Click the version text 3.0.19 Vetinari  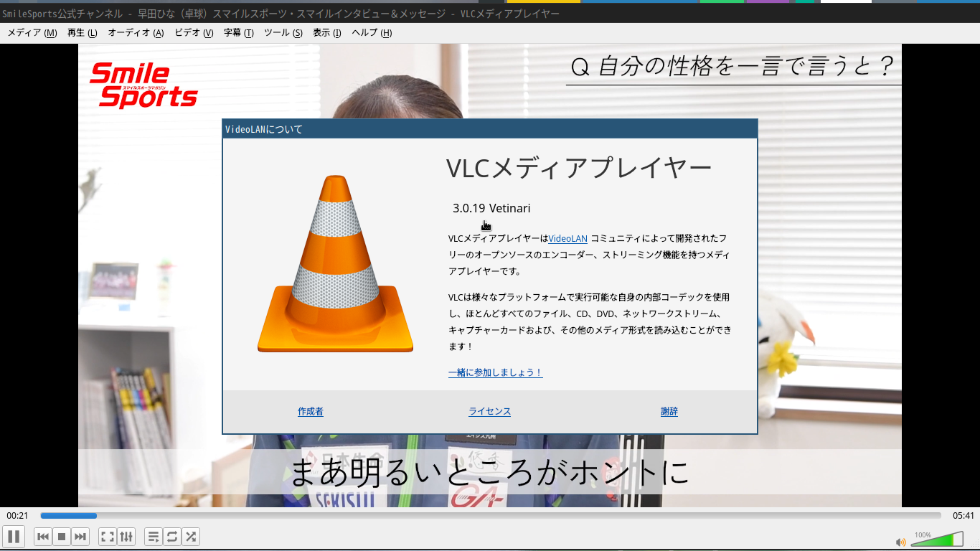[491, 208]
